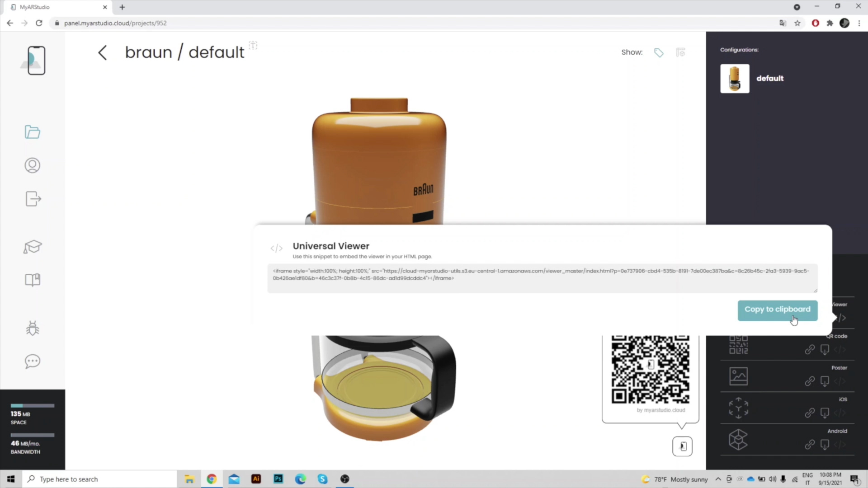Click the browser address bar URL
The height and width of the screenshot is (488, 868).
(115, 23)
